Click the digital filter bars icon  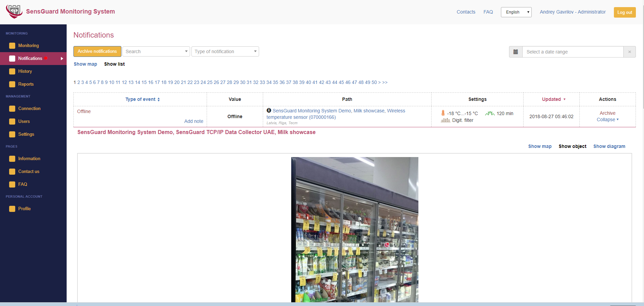[445, 120]
